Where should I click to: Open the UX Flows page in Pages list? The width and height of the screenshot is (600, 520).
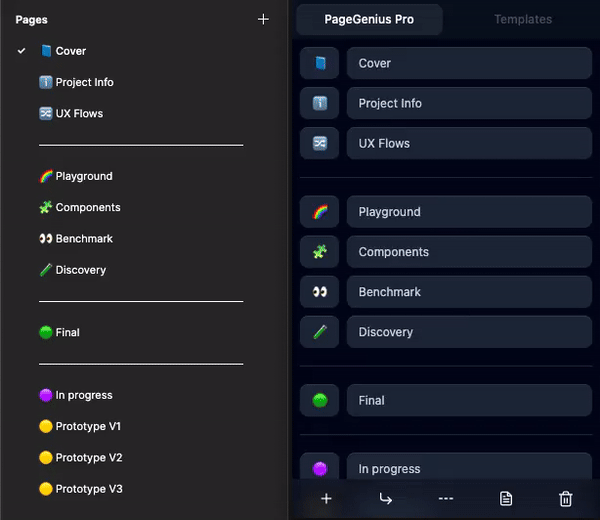[x=71, y=114]
